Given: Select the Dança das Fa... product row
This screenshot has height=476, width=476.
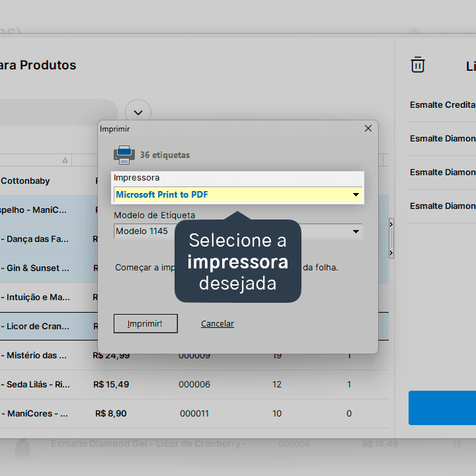Looking at the screenshot, I should (x=48, y=239).
